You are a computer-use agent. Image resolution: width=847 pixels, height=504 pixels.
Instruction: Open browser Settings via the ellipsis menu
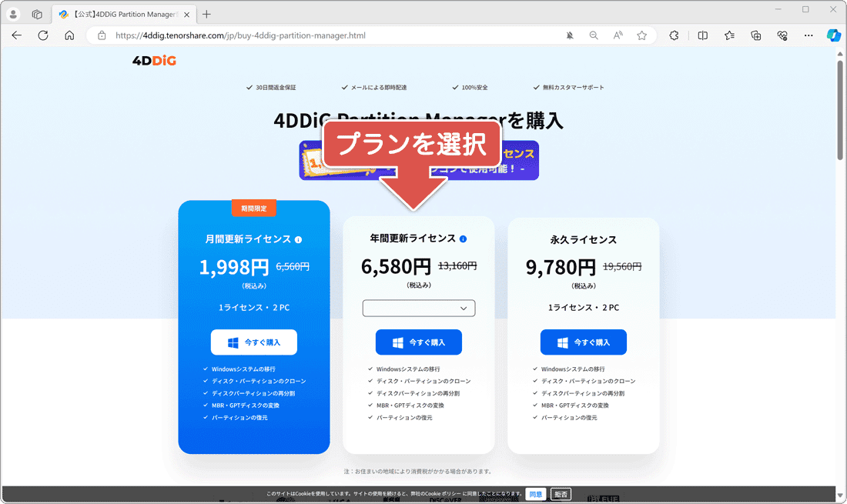coord(808,35)
